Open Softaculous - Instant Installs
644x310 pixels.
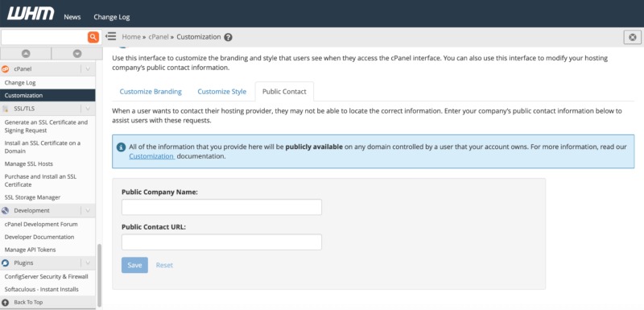click(x=42, y=290)
